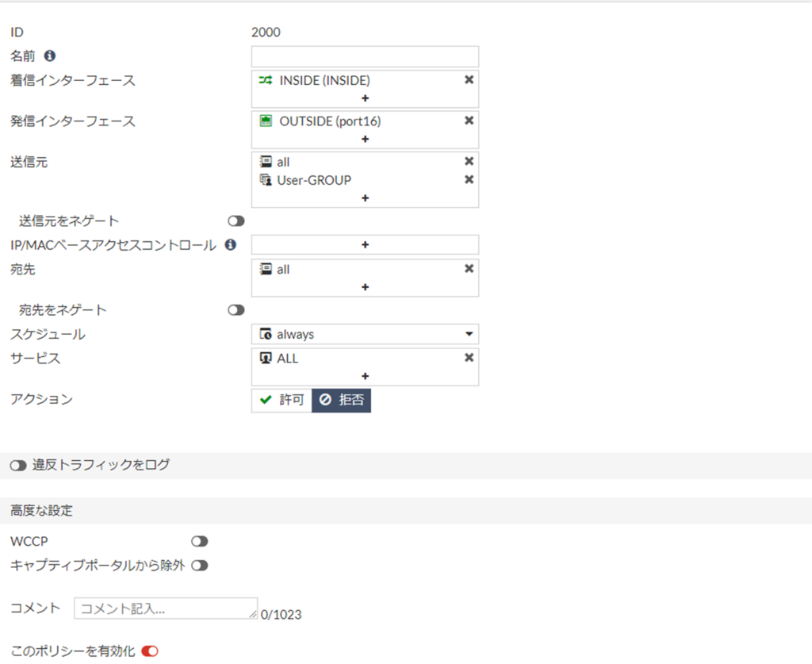Add an entry with 着信インターフェース plus button
Image resolution: width=812 pixels, height=664 pixels.
[x=365, y=98]
